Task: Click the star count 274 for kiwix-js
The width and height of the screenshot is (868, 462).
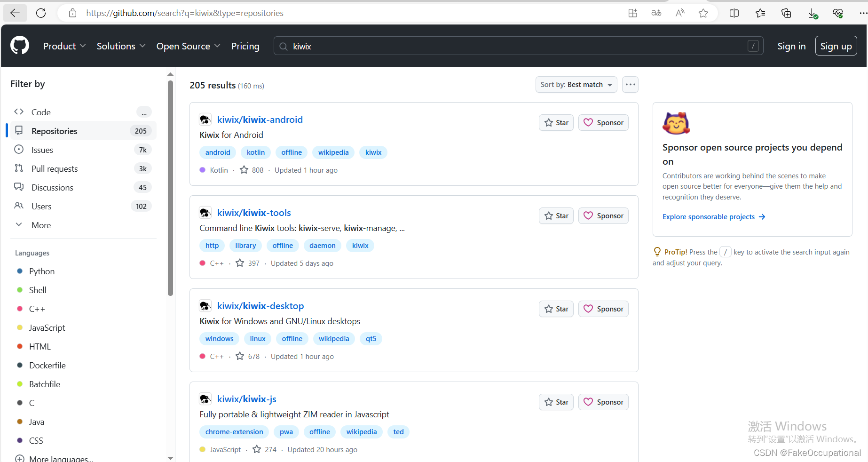Action: pos(265,449)
